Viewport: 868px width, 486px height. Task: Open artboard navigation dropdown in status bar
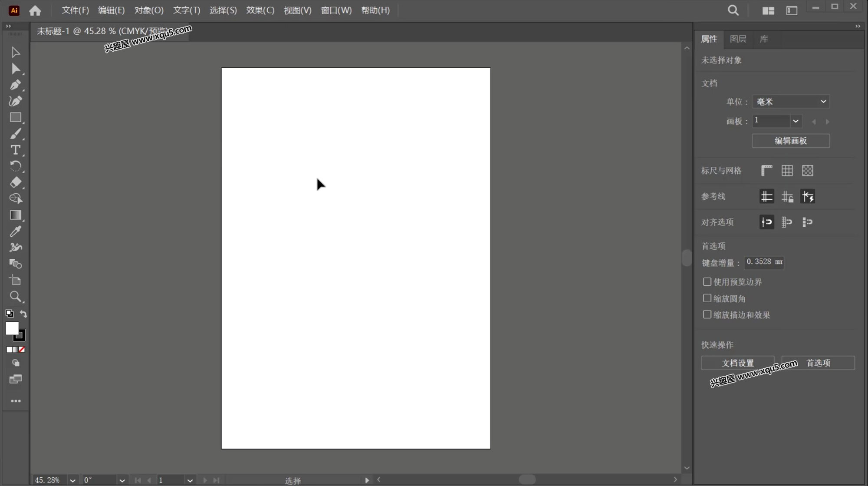(x=190, y=480)
